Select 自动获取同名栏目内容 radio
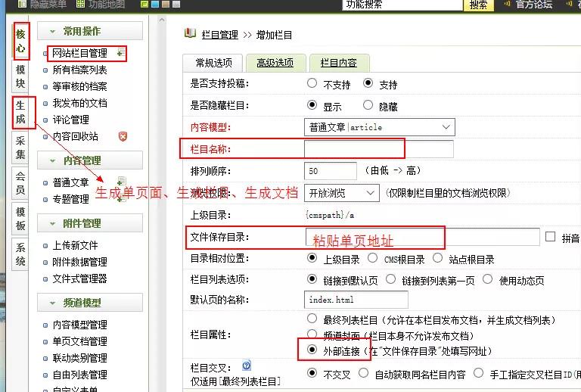This screenshot has width=581, height=392. 363,373
